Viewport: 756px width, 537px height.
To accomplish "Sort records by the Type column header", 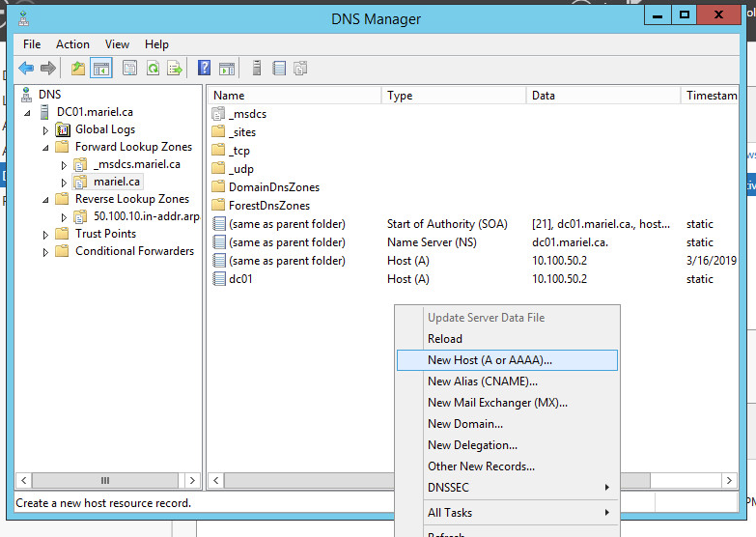I will [x=400, y=96].
